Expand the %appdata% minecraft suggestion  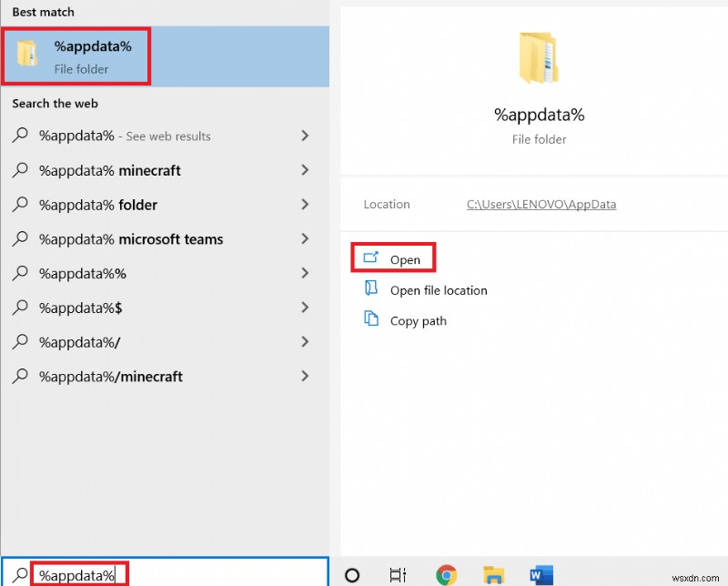[x=304, y=170]
